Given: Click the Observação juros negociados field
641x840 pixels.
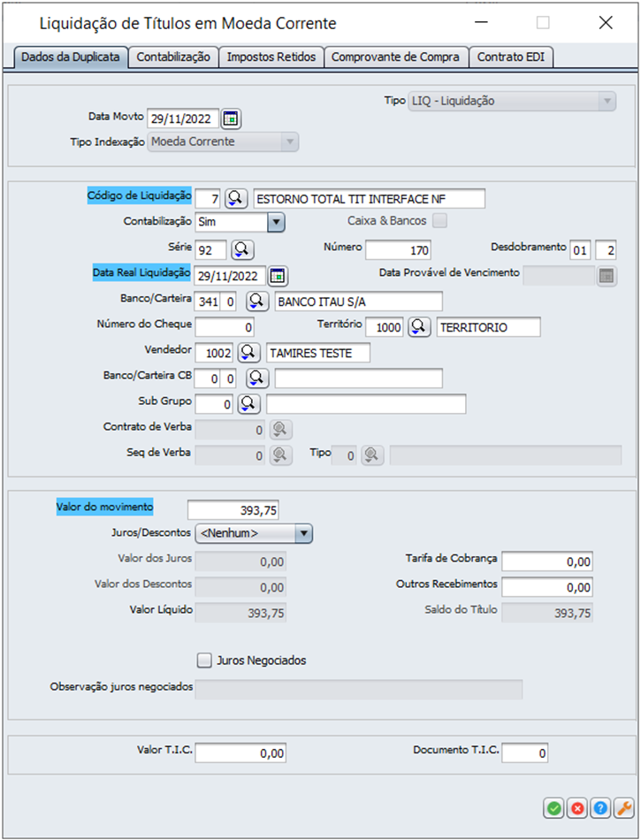Looking at the screenshot, I should pyautogui.click(x=359, y=690).
